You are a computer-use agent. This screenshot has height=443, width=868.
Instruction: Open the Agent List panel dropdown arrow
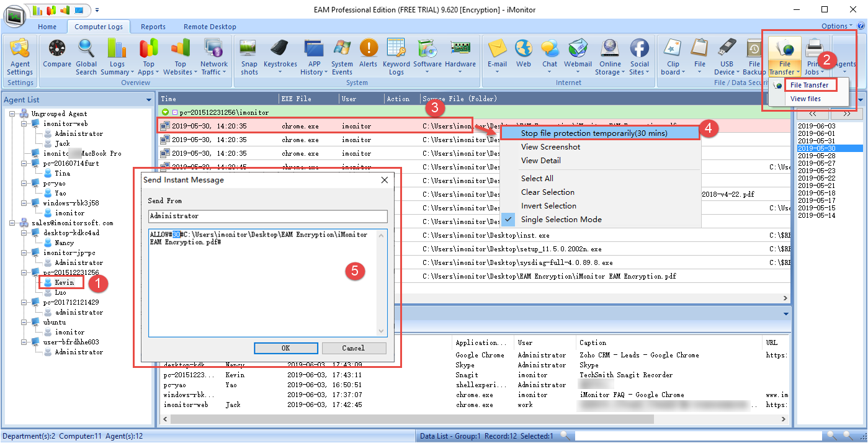[149, 100]
